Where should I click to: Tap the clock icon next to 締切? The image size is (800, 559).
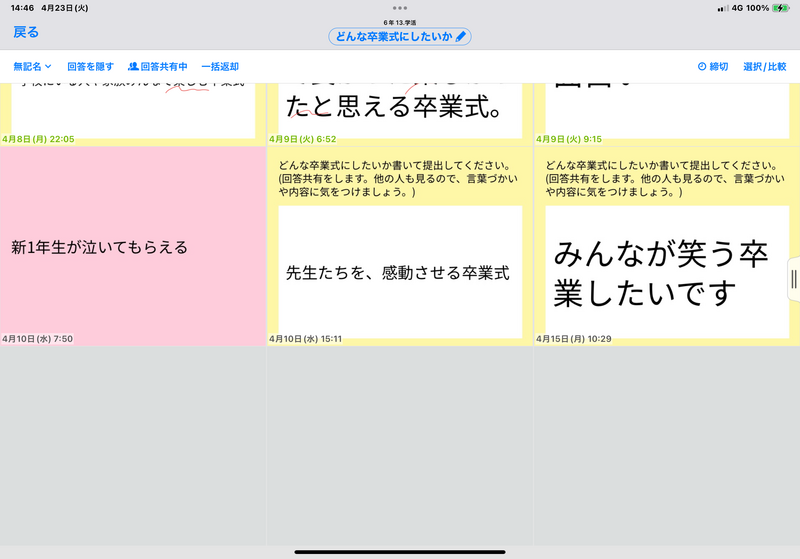click(701, 67)
